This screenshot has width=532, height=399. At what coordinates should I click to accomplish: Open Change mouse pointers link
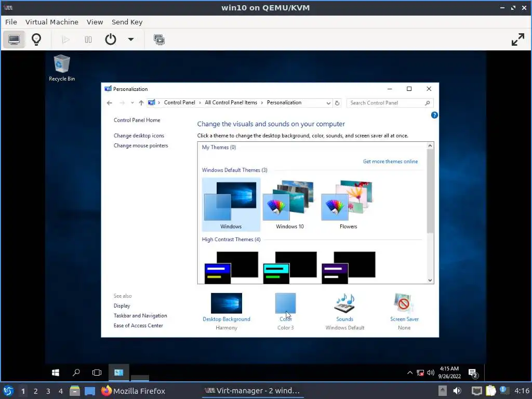tap(141, 145)
